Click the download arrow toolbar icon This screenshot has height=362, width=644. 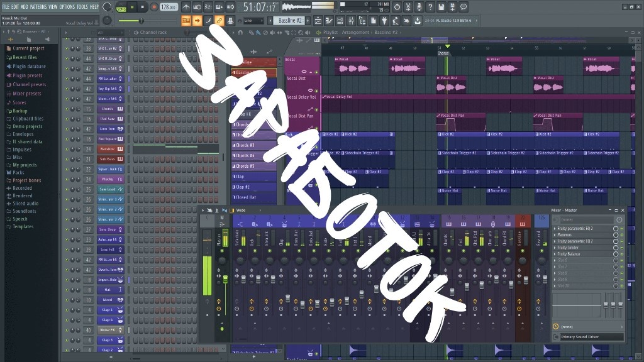pos(418,21)
